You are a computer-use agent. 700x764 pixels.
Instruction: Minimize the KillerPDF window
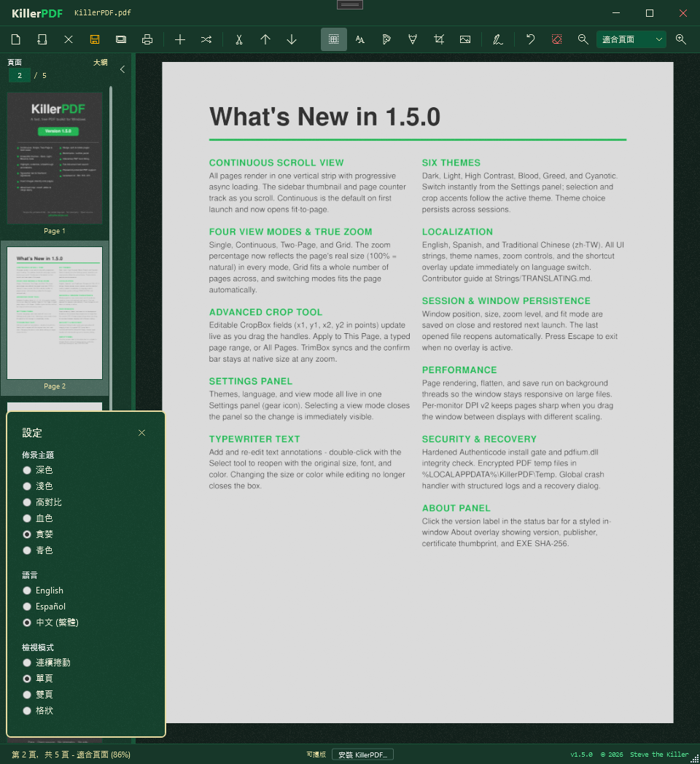(616, 13)
